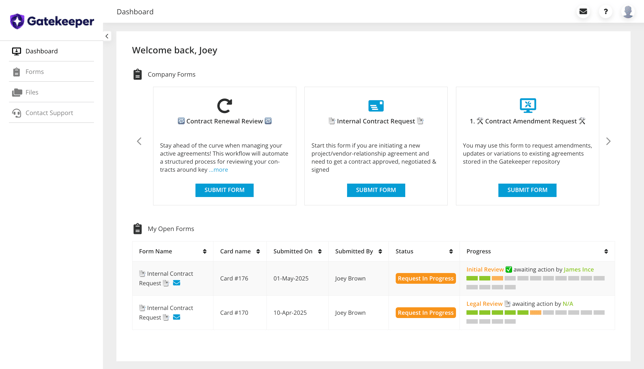Show previous company forms with left arrow
The height and width of the screenshot is (369, 644).
click(139, 141)
